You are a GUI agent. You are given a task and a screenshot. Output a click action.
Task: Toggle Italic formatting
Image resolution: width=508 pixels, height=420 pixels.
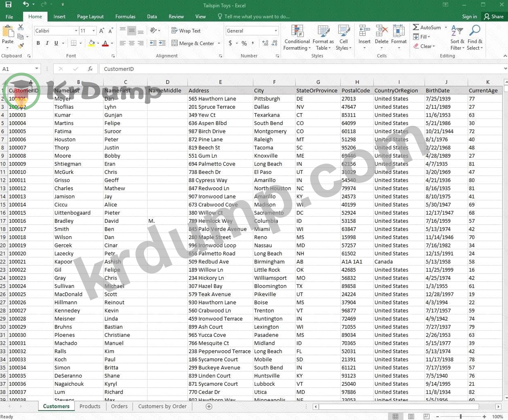[47, 43]
